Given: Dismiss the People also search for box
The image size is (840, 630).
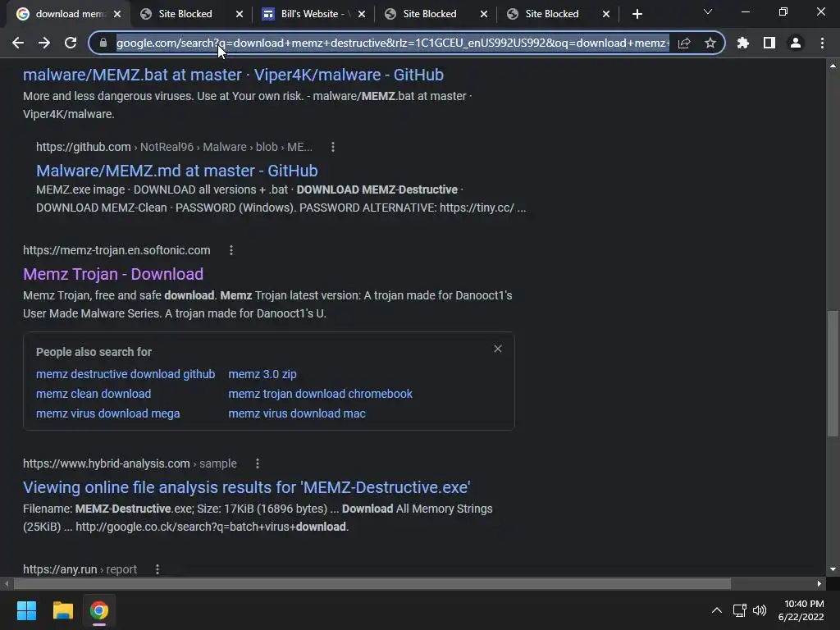Looking at the screenshot, I should [498, 349].
